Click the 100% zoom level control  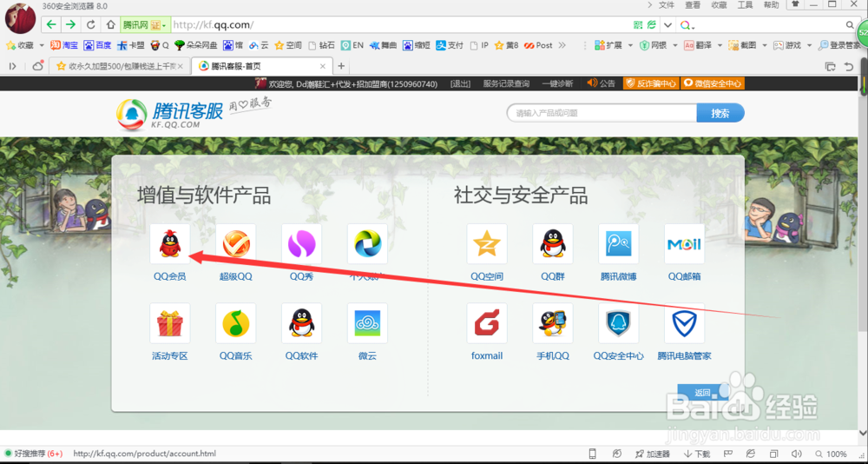click(832, 454)
